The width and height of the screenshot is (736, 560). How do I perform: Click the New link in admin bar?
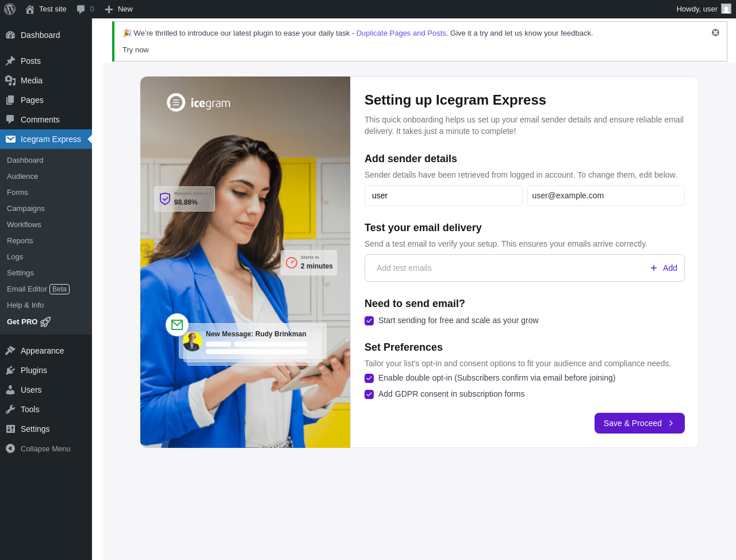tap(119, 9)
